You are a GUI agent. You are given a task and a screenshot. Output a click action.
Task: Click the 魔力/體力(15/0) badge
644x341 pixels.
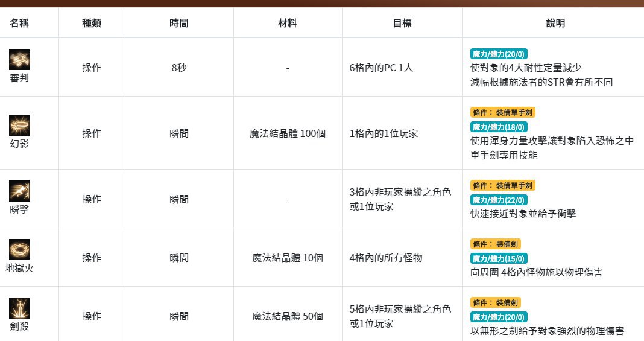point(499,258)
